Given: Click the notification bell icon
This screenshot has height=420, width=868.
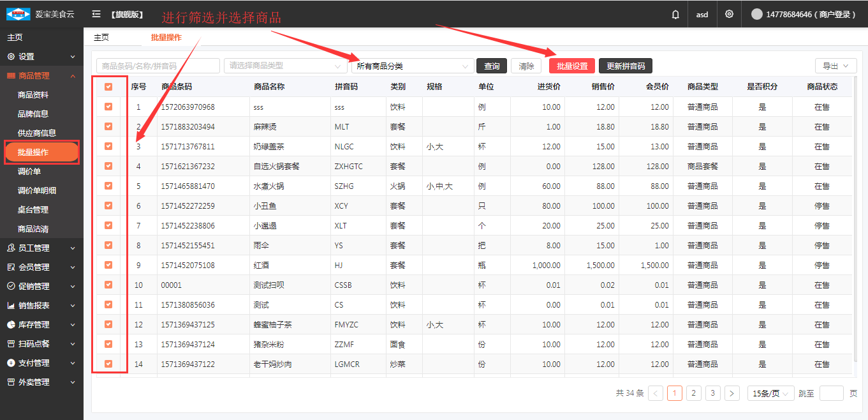Looking at the screenshot, I should 675,14.
